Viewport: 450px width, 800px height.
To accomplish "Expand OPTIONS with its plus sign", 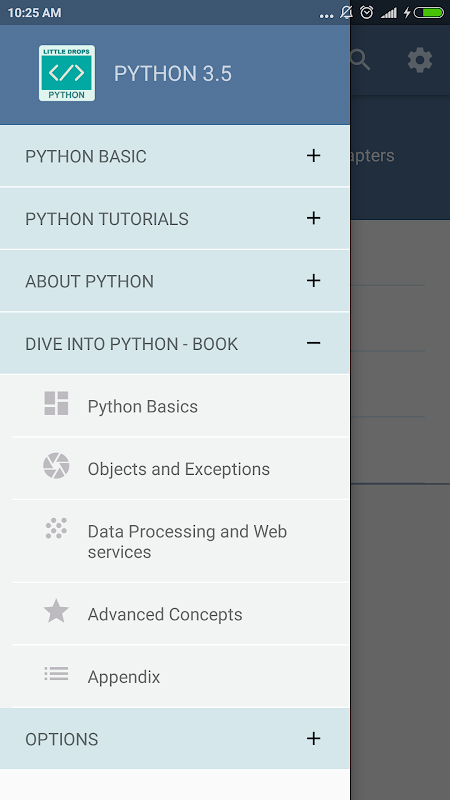I will tap(313, 738).
